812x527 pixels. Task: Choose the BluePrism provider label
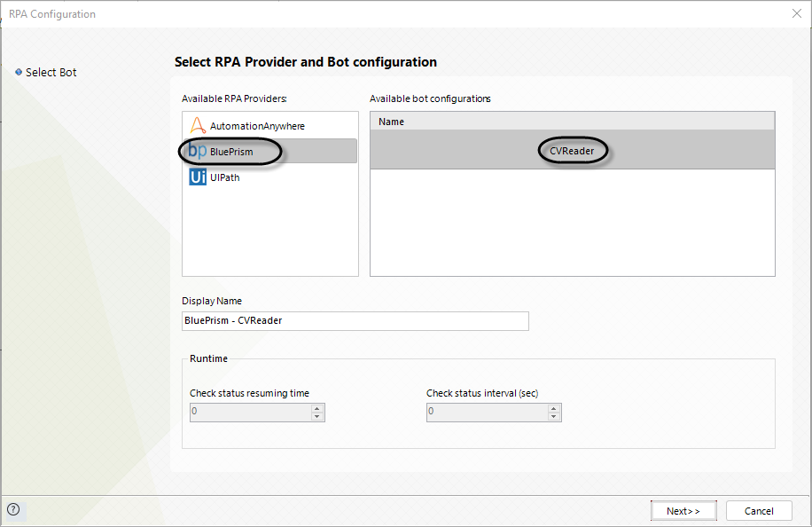[x=231, y=152]
